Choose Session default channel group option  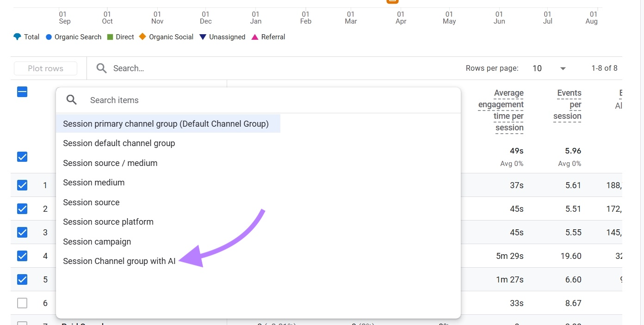click(119, 143)
